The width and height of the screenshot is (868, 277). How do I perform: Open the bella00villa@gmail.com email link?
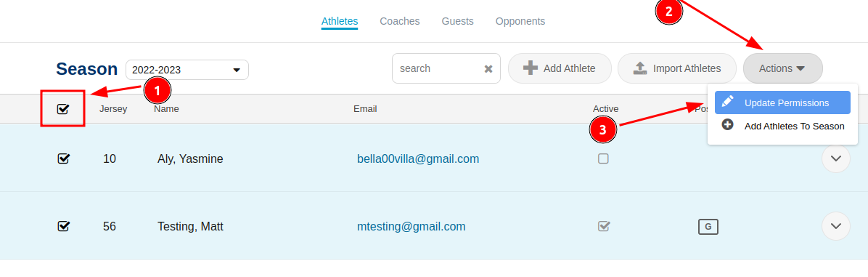[418, 159]
